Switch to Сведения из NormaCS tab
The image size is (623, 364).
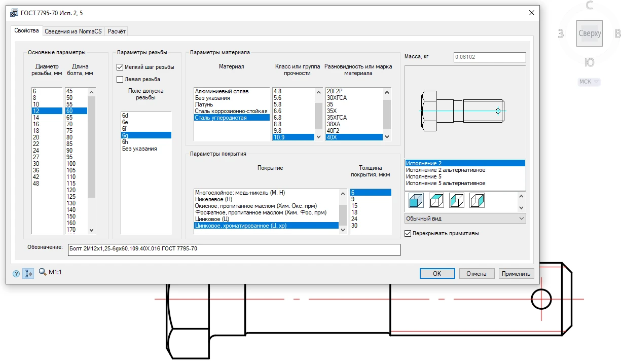pos(73,31)
